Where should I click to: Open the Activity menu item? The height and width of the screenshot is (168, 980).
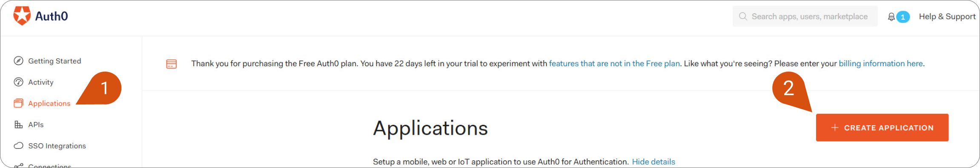(41, 82)
